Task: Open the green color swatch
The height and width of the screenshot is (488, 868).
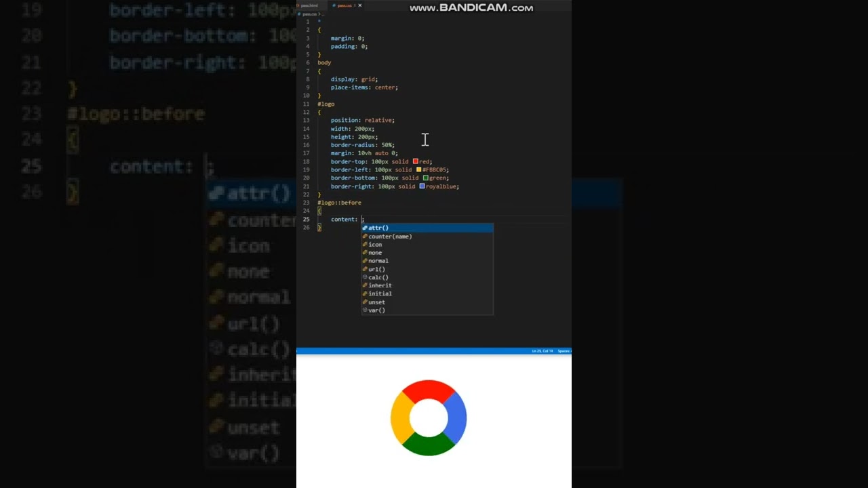Action: (425, 178)
